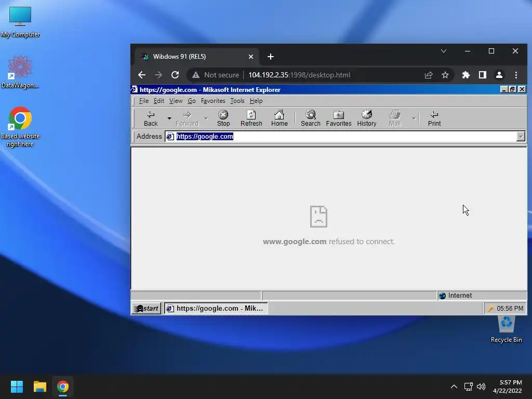
Task: Toggle the Chrome side panel
Action: tap(483, 75)
